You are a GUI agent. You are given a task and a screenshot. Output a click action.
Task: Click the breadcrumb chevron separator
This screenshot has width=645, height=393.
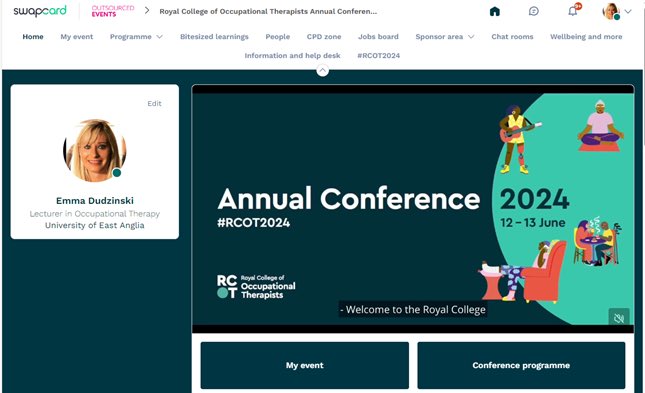[147, 11]
